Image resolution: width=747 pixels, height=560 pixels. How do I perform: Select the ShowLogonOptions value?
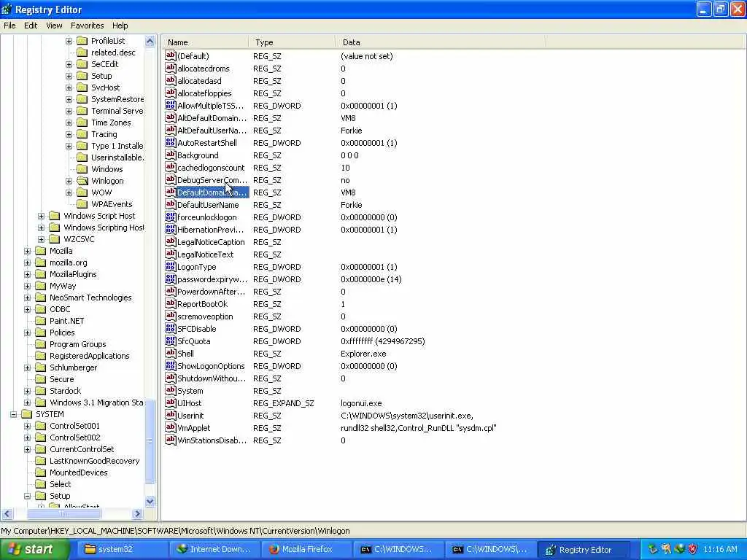(x=211, y=366)
